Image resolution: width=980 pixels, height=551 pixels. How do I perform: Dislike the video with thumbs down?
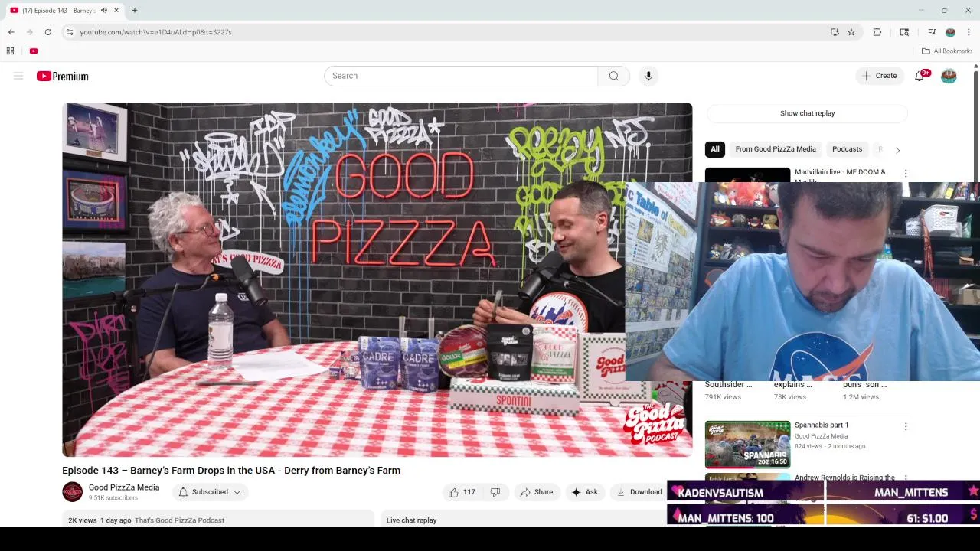click(x=495, y=492)
